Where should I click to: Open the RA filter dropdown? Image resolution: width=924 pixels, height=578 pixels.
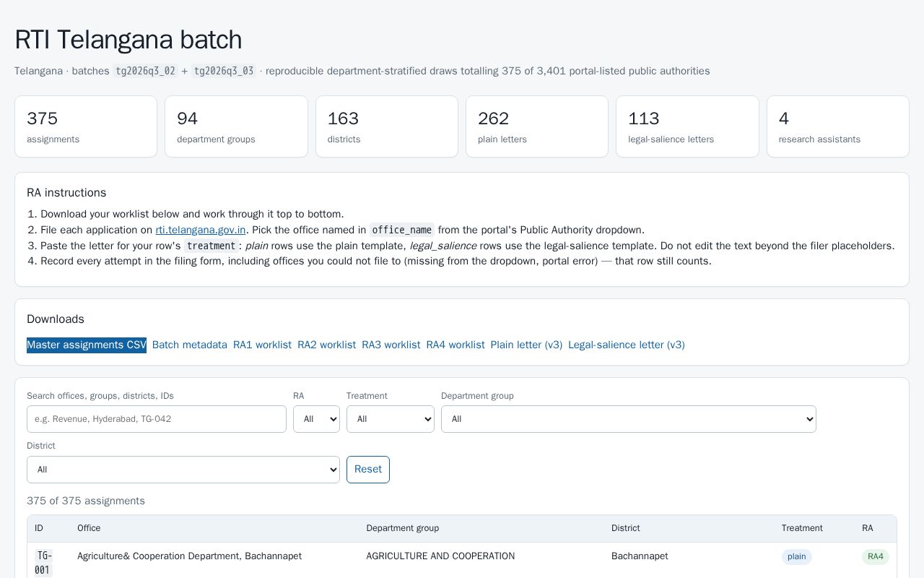coord(316,419)
